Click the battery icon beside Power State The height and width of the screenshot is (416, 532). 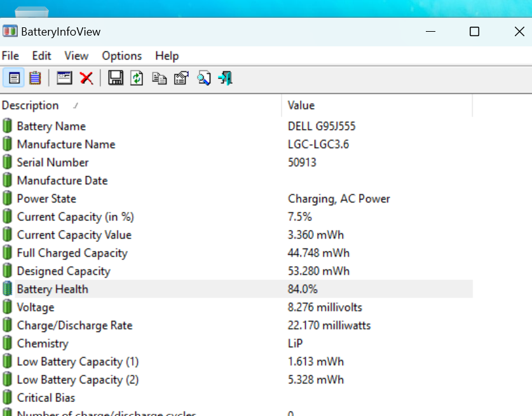click(7, 198)
